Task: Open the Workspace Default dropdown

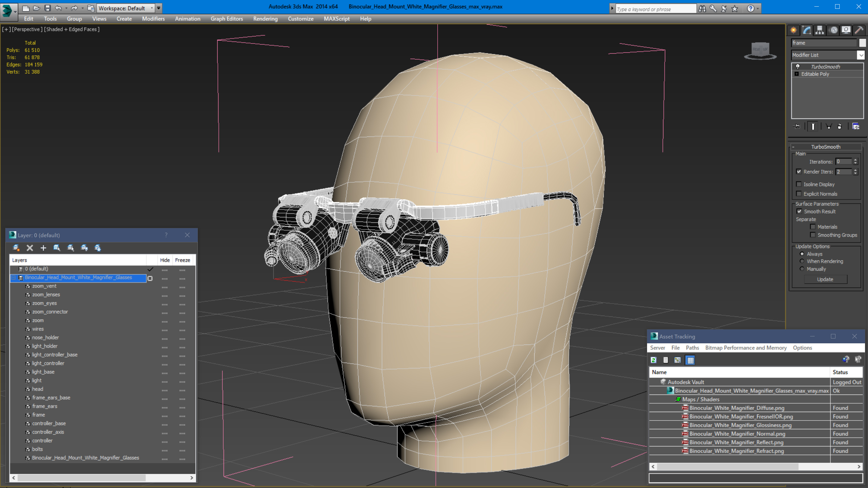Action: (126, 8)
